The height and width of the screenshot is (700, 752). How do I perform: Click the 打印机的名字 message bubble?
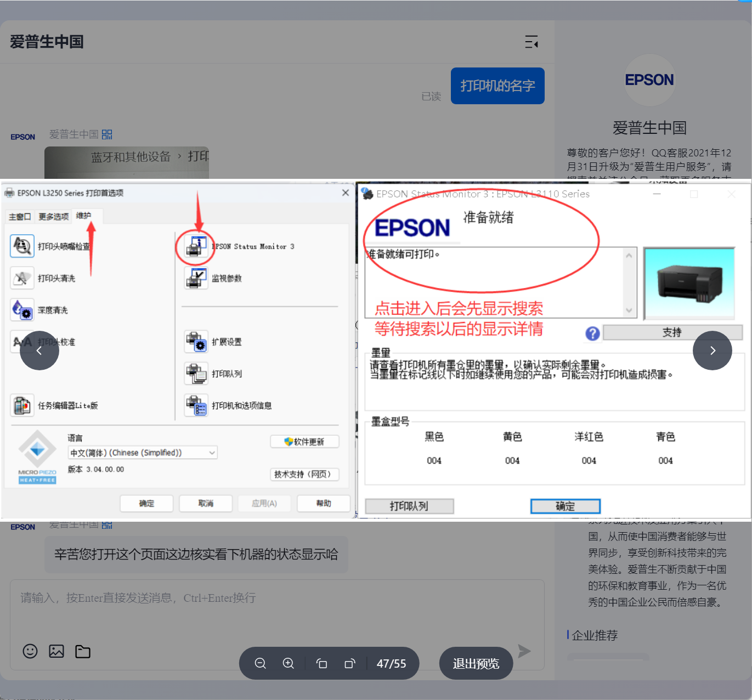click(x=497, y=86)
